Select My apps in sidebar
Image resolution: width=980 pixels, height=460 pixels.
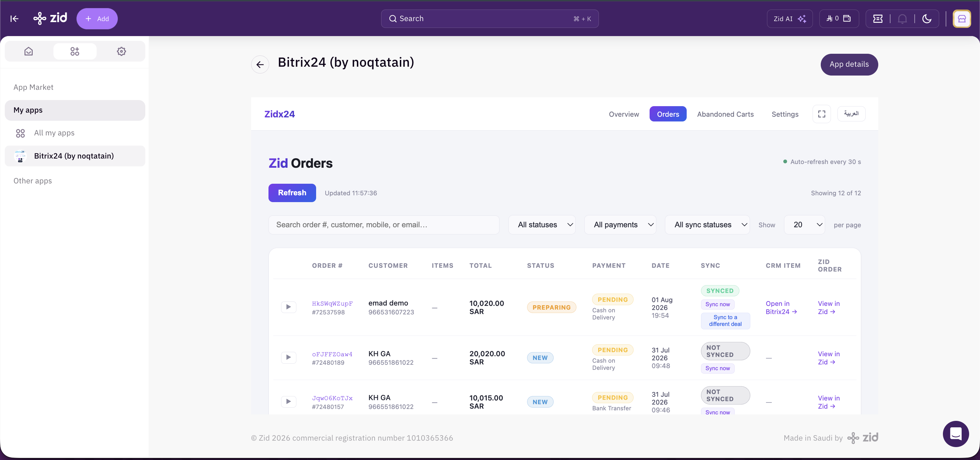[x=75, y=110]
